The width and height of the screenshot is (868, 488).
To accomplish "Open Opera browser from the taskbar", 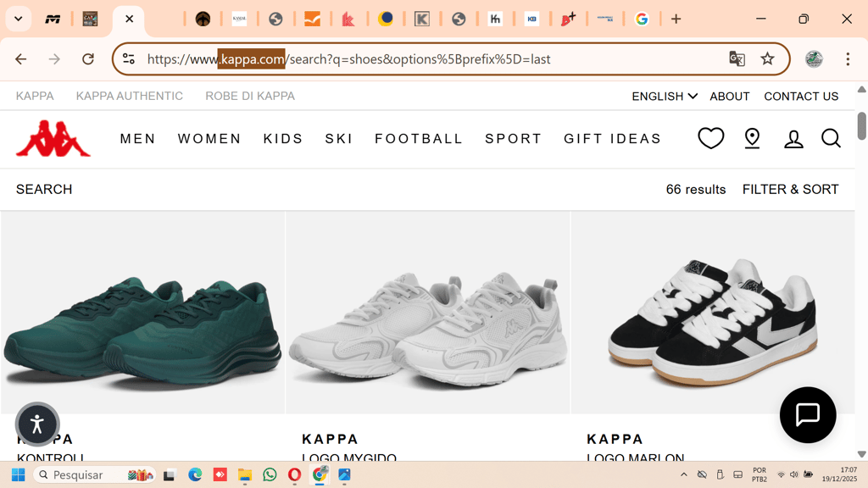I will tap(294, 474).
